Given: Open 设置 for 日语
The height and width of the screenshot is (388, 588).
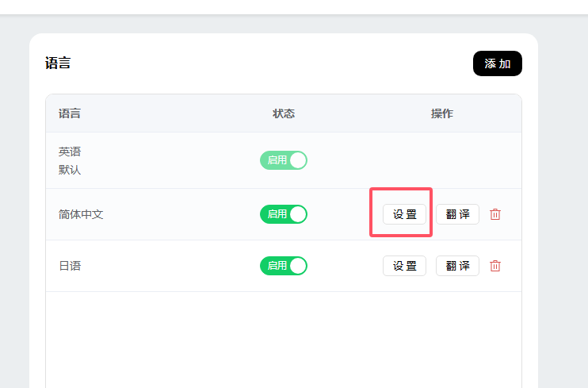Looking at the screenshot, I should click(404, 266).
